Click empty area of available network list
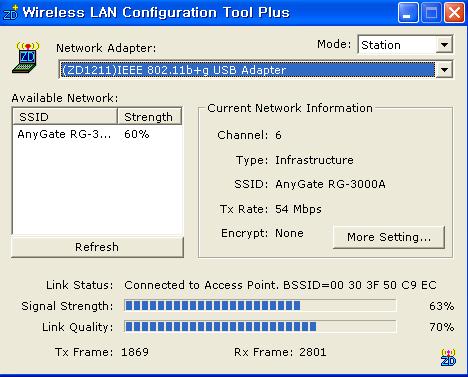Viewport: 468px width, 377px height. [97, 188]
